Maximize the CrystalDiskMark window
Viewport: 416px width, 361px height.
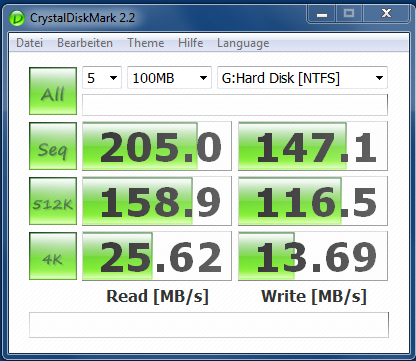pos(349,14)
